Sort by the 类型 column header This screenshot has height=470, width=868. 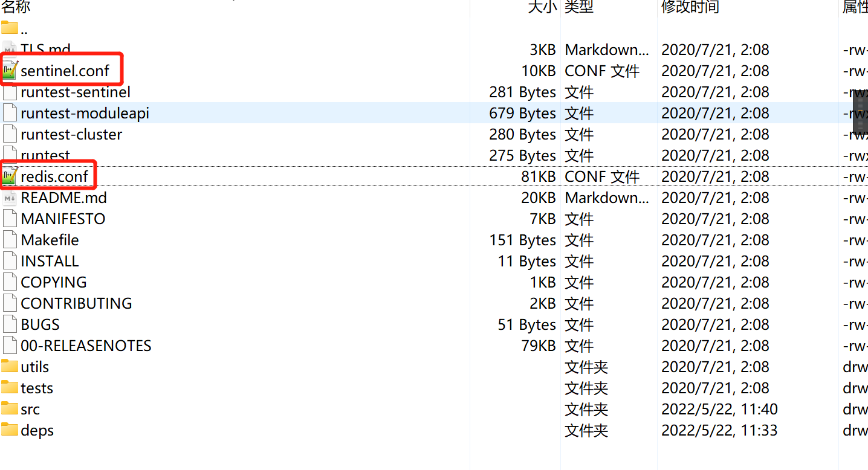[x=579, y=7]
